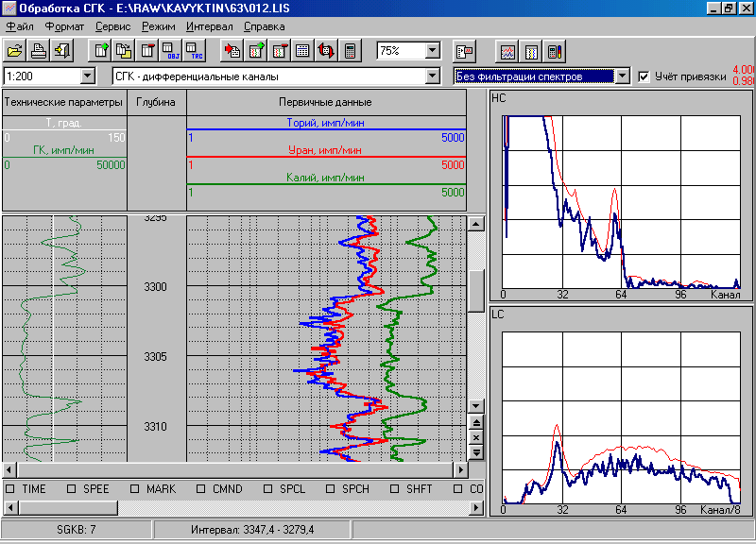Expand the 1:200 scale dropdown
The height and width of the screenshot is (544, 756).
(x=88, y=76)
